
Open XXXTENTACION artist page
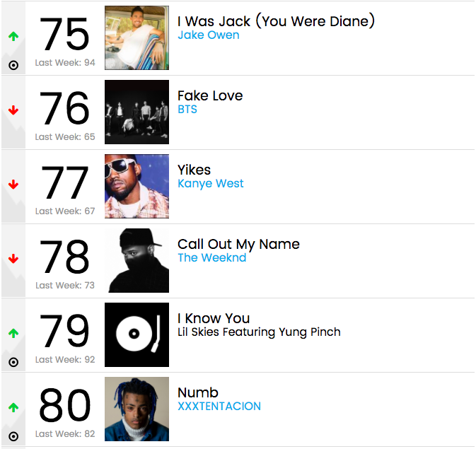click(219, 407)
